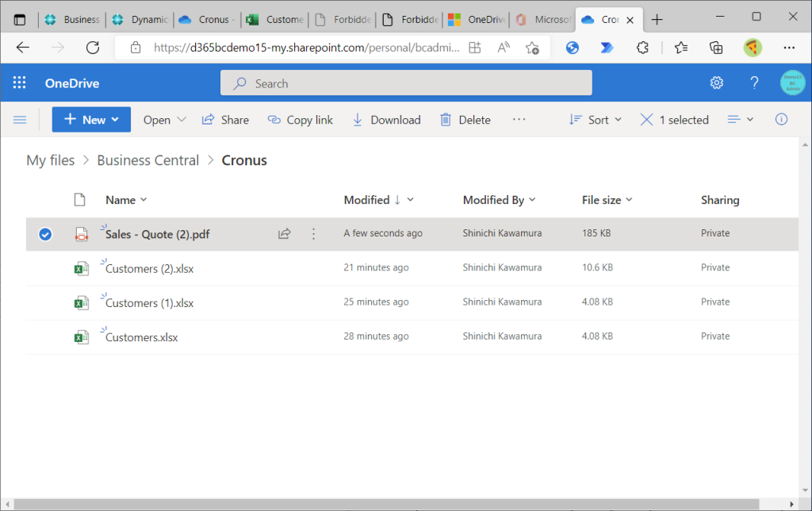812x511 pixels.
Task: Click the OneDrive home title
Action: [x=72, y=83]
